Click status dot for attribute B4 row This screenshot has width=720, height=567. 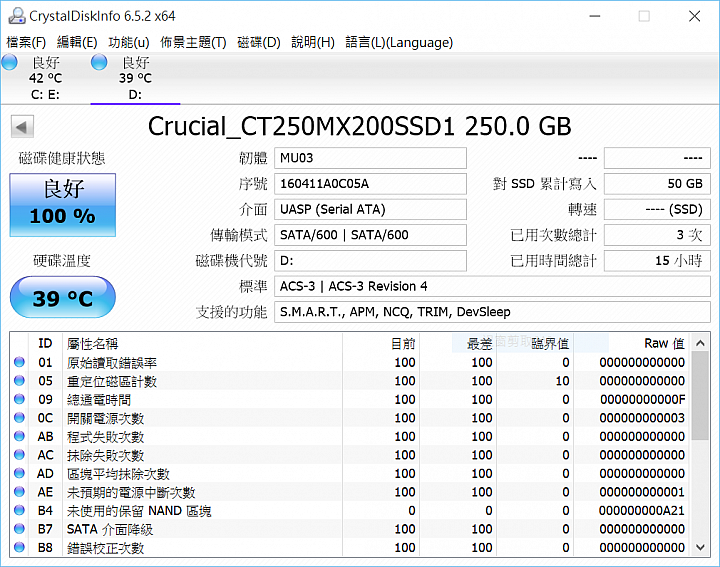tap(19, 511)
